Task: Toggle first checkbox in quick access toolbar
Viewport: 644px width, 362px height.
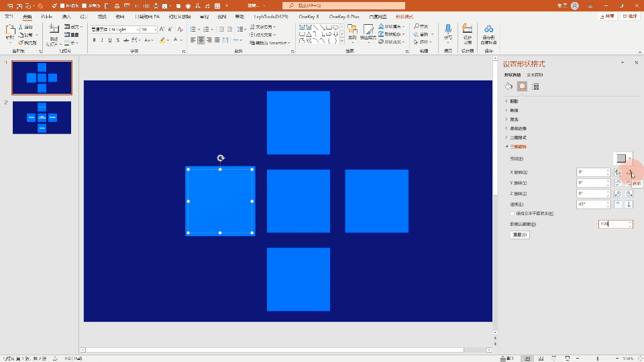Action: point(62,6)
